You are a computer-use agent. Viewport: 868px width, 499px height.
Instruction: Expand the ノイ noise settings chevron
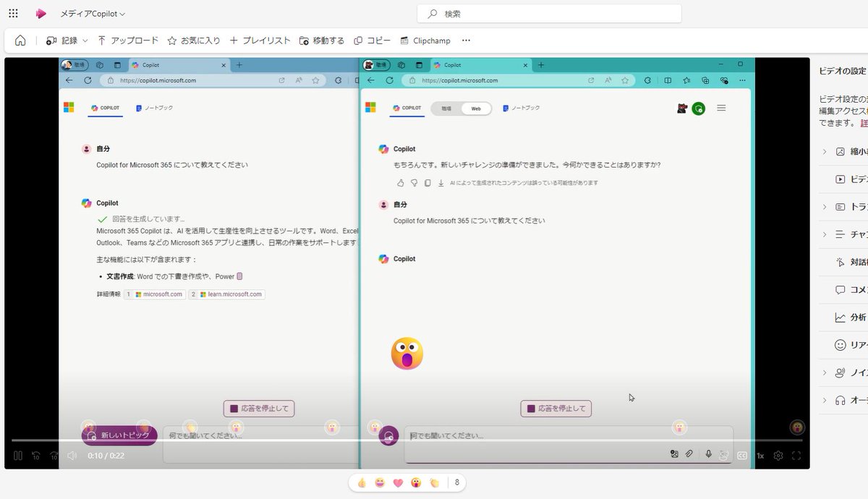(x=824, y=372)
